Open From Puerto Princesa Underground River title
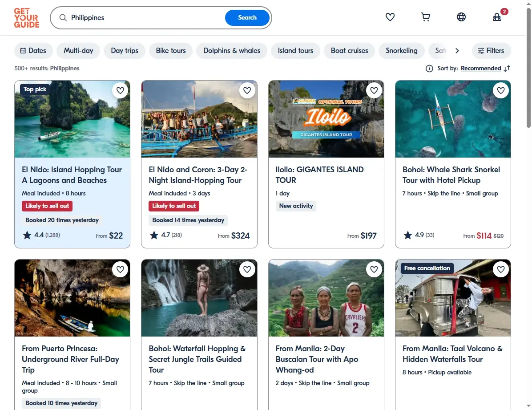532x410 pixels. (71, 359)
